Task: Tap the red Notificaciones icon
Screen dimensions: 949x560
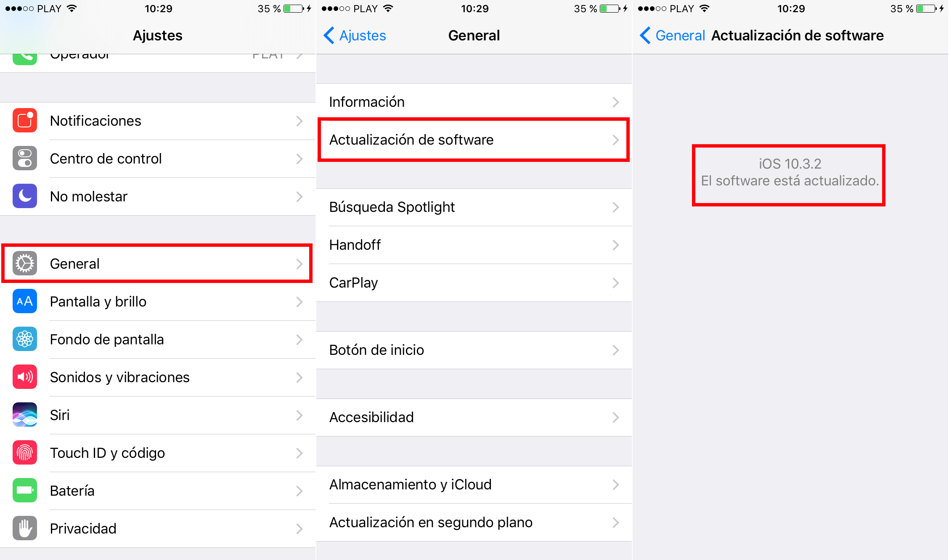Action: [x=25, y=121]
